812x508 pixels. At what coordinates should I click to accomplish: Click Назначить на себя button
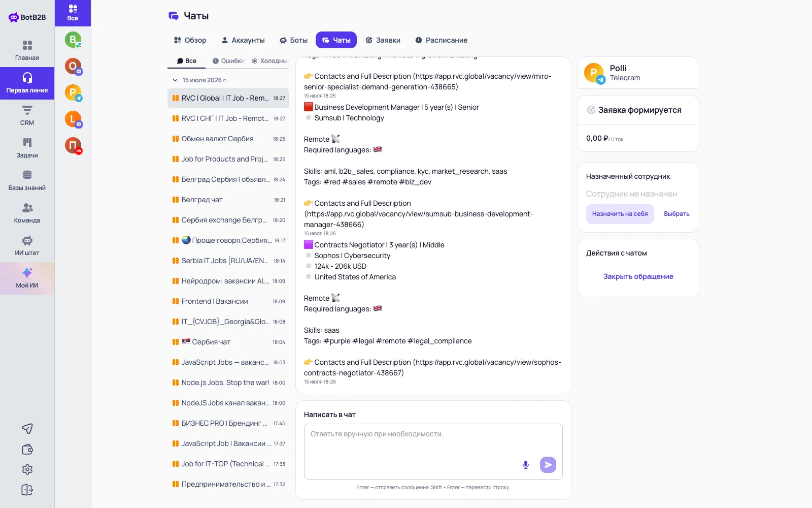pos(620,214)
